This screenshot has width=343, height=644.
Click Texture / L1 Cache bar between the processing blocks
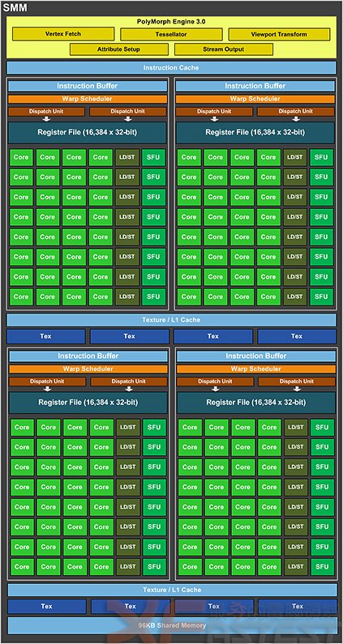(171, 320)
